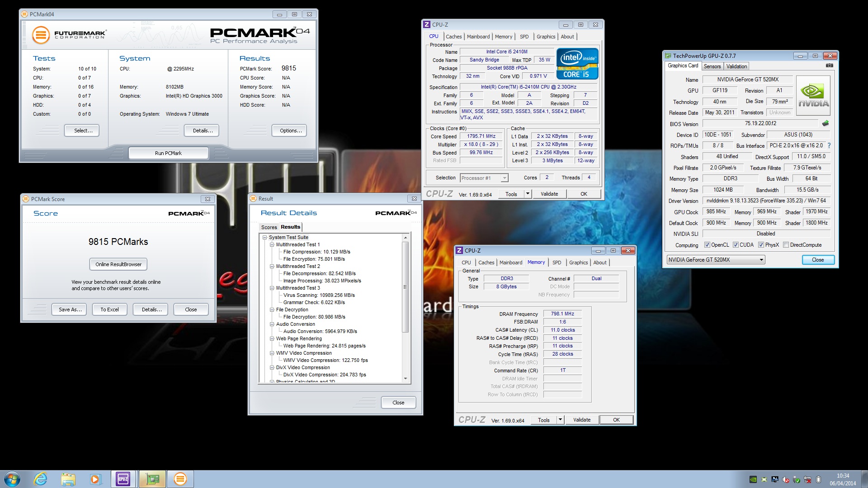Select the CPU-Z taskbar button

[x=123, y=479]
